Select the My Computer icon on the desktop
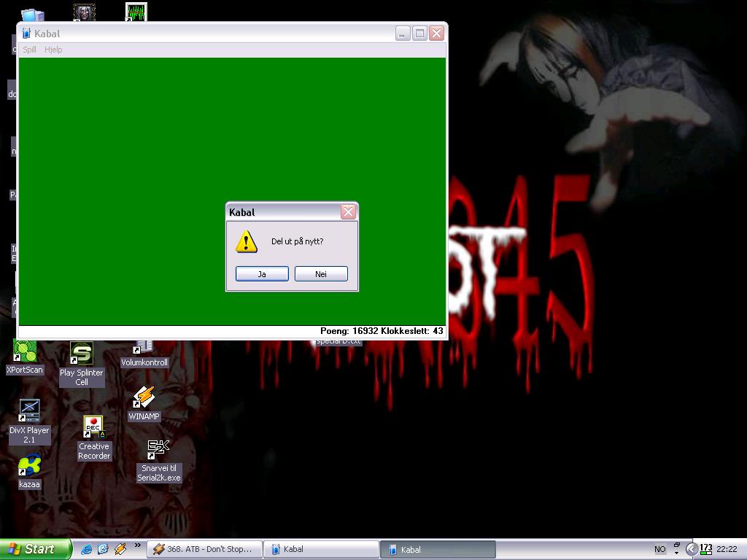Viewport: 747px width, 560px height. [x=32, y=15]
